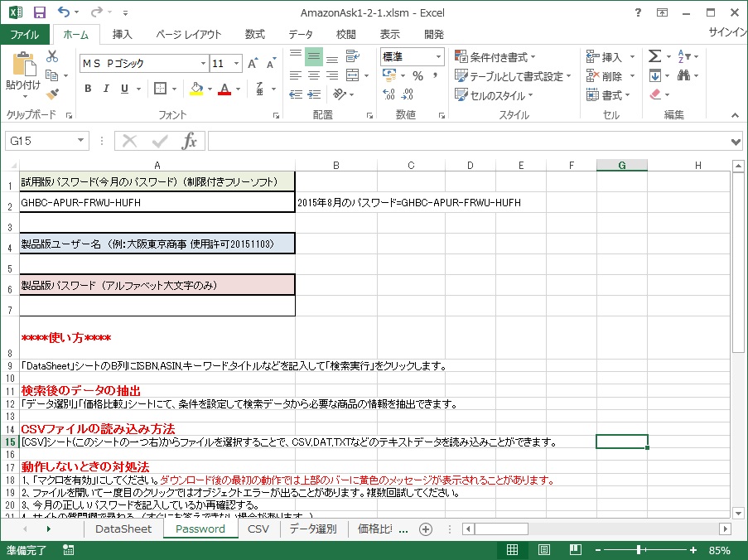
Task: Click the Orientation text angle icon
Action: [x=339, y=94]
